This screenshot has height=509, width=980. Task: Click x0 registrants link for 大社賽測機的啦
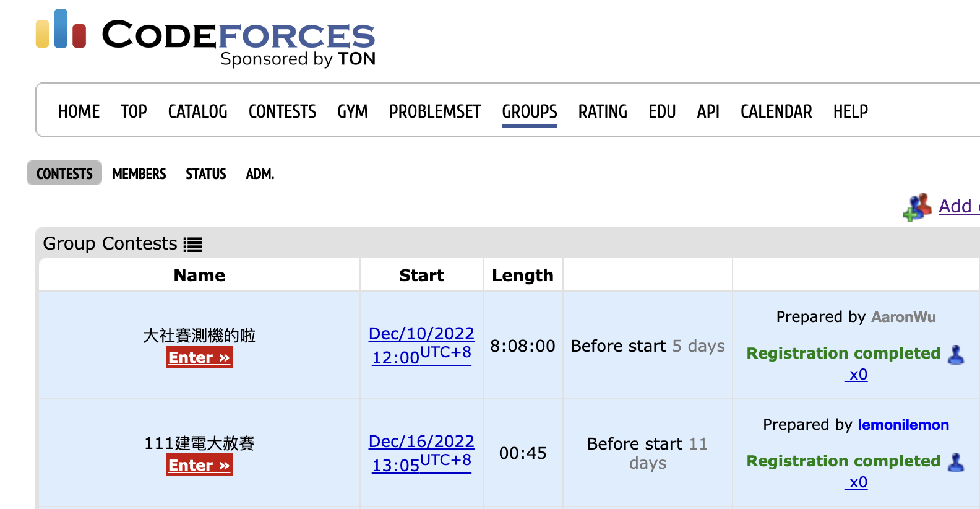coord(856,375)
